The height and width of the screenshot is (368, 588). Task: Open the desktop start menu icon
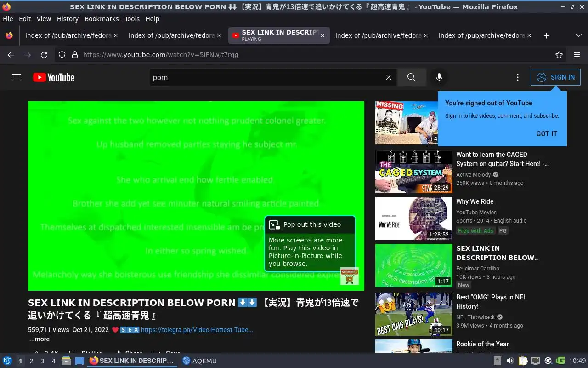[x=7, y=361]
